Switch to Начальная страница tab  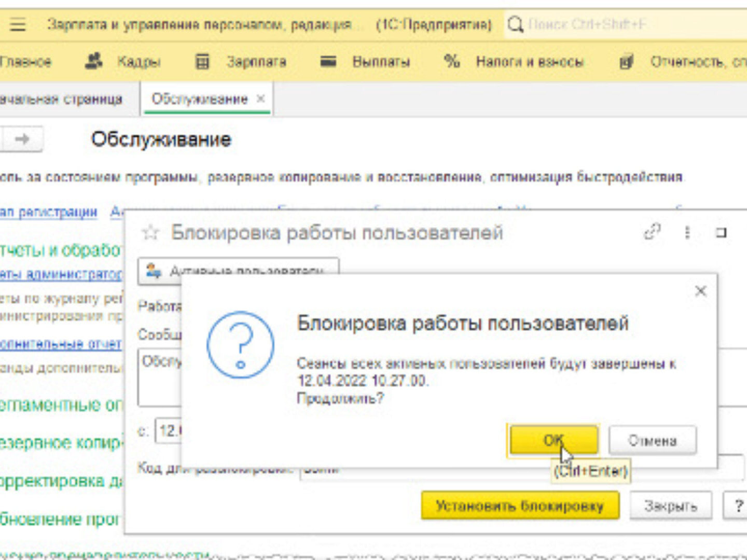pos(62,99)
